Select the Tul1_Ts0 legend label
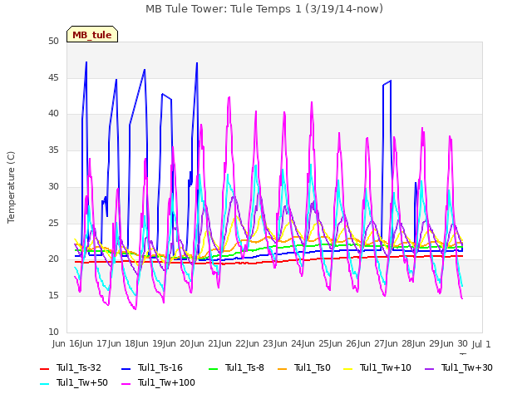Viewport: 532px width, 399px height. tap(313, 367)
